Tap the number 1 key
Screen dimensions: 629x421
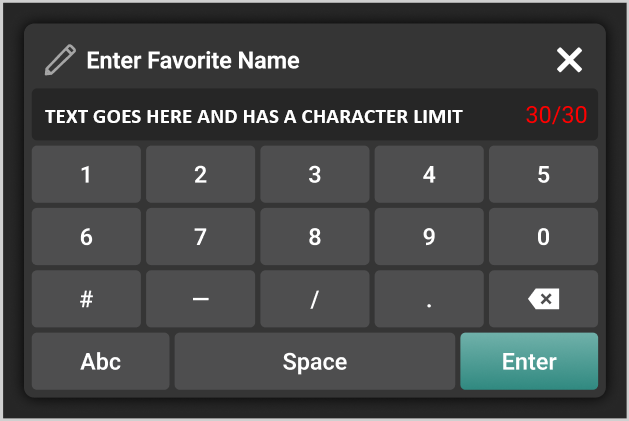click(86, 175)
